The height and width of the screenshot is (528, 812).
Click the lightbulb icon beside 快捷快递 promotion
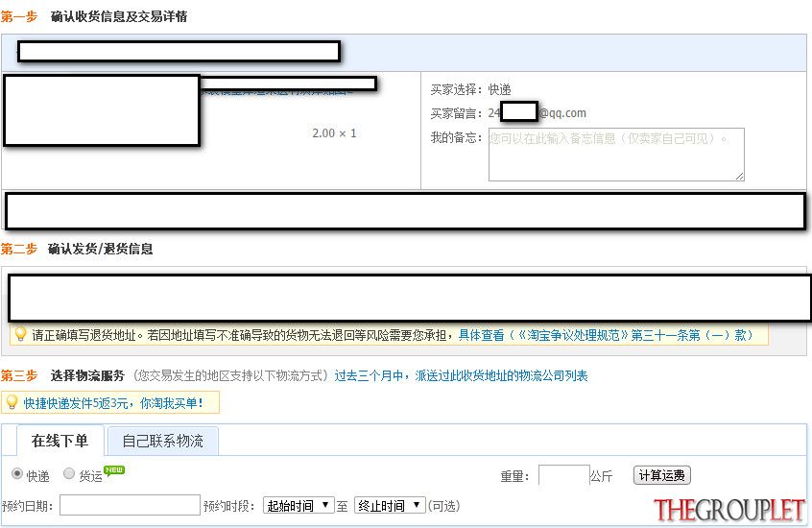pyautogui.click(x=12, y=402)
